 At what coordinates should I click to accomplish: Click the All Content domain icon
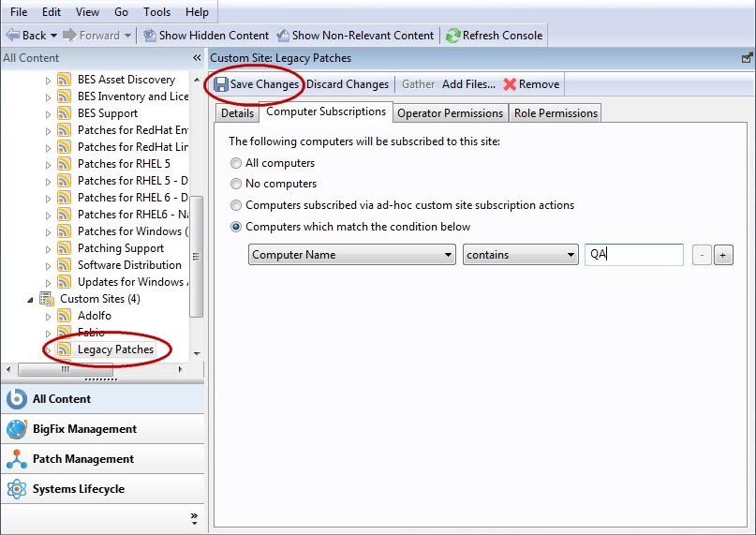(x=16, y=399)
